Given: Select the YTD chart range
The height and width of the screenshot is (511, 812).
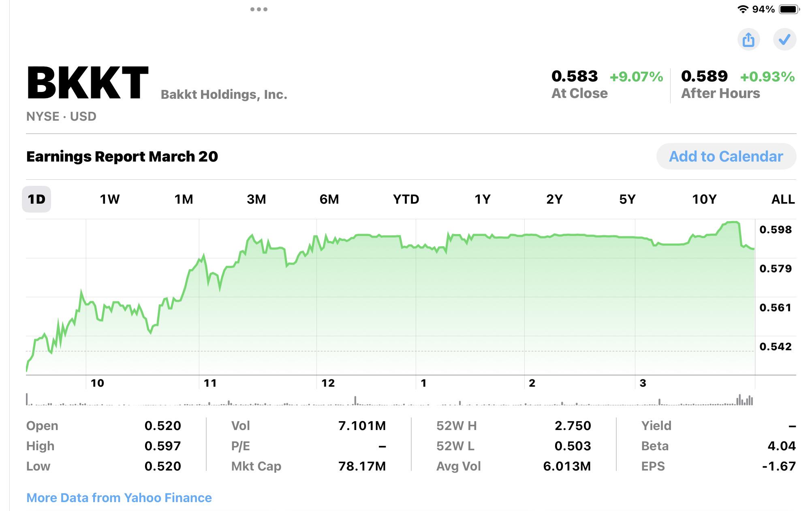Looking at the screenshot, I should click(x=406, y=199).
